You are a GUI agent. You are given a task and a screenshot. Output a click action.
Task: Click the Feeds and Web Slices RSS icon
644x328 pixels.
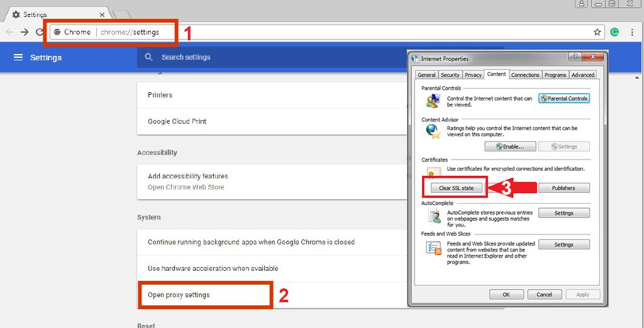tap(434, 248)
